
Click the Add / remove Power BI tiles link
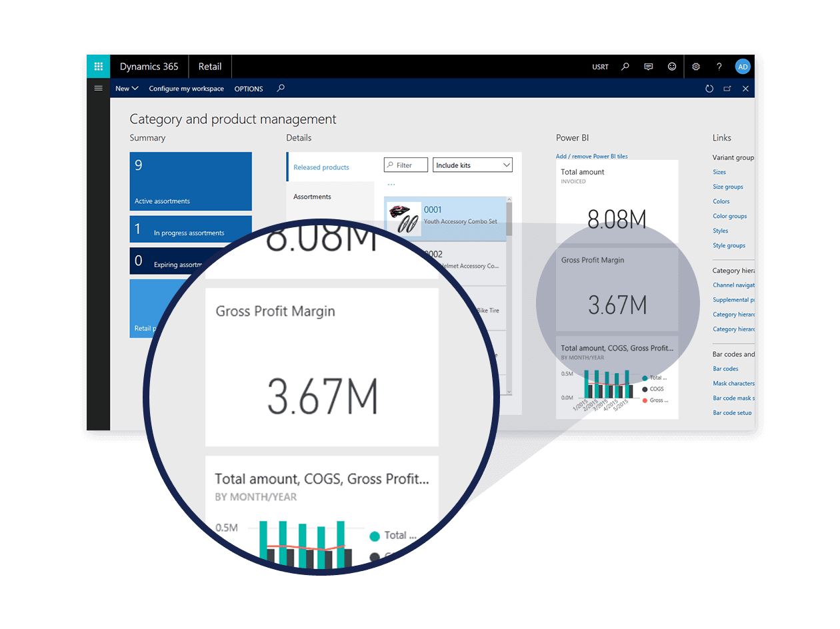tap(591, 157)
